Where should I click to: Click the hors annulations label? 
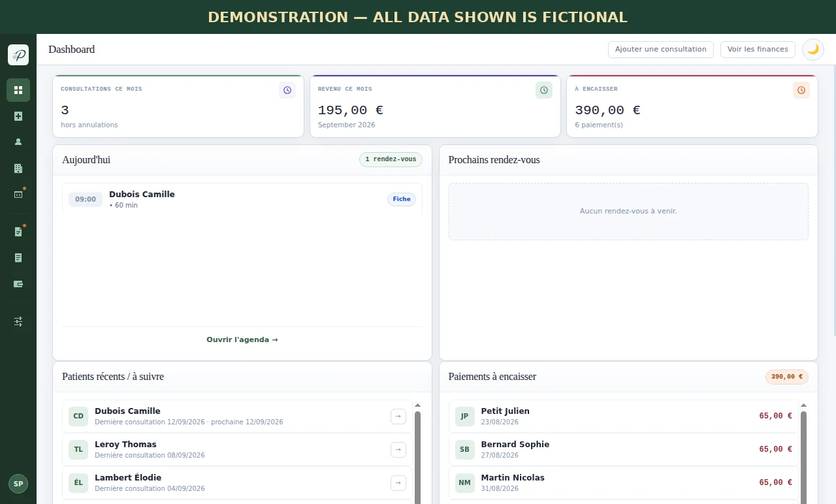(89, 125)
